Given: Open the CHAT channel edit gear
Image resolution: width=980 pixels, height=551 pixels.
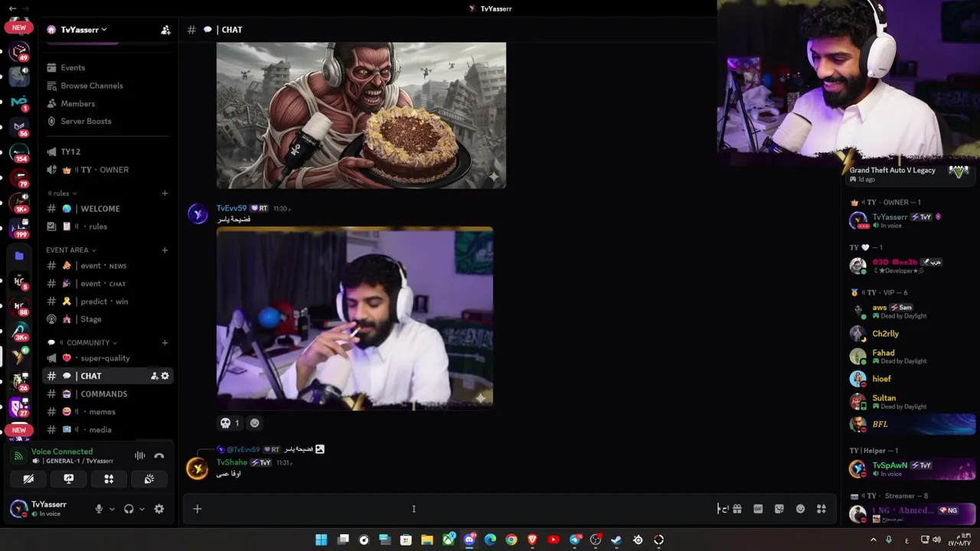Looking at the screenshot, I should (x=165, y=376).
